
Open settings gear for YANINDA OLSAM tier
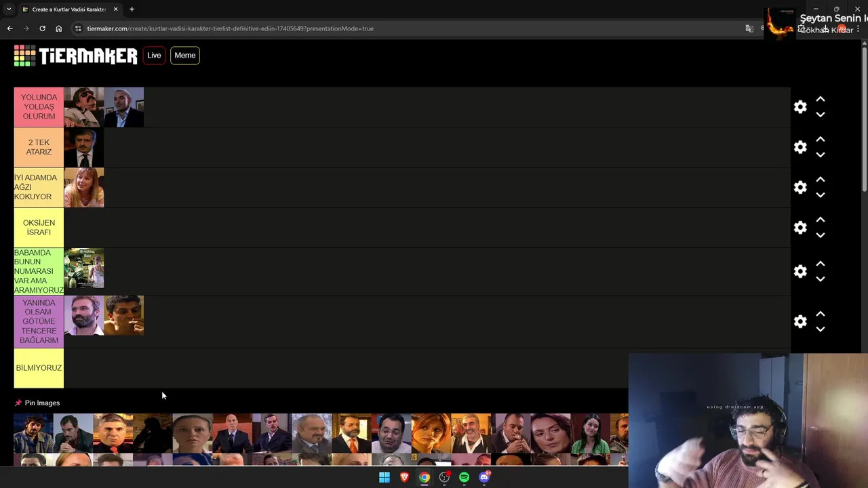(800, 321)
